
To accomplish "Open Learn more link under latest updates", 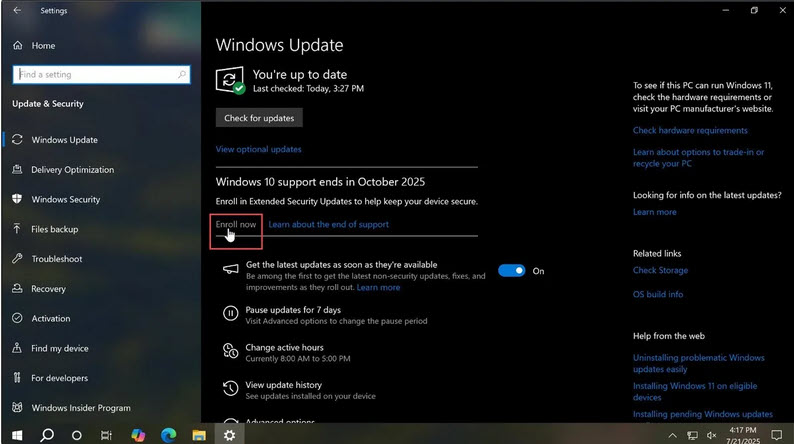I will (x=378, y=288).
